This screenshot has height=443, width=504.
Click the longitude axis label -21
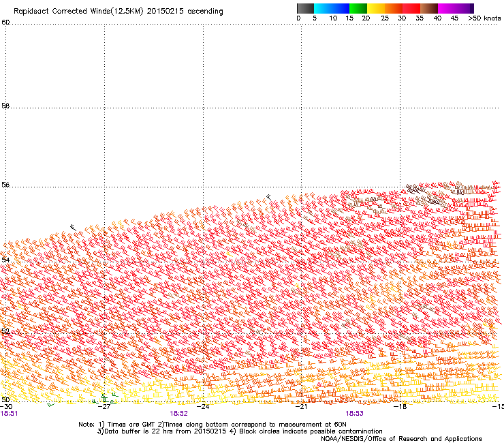pyautogui.click(x=301, y=407)
